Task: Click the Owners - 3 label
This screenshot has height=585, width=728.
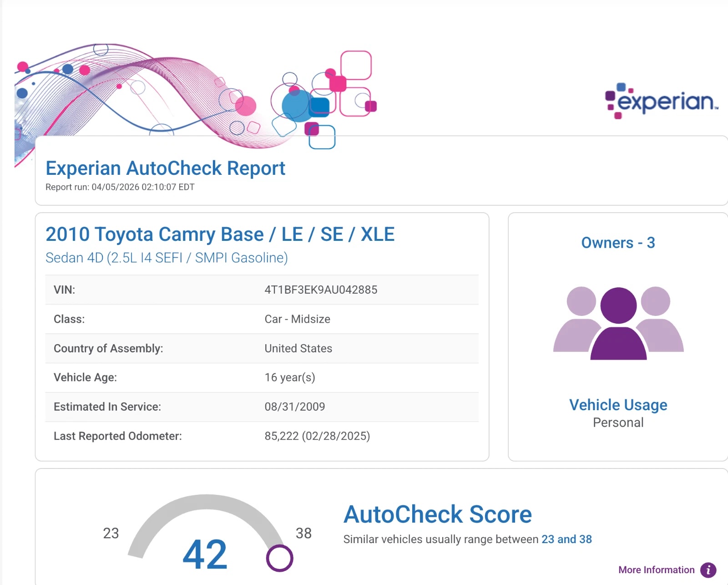Action: pos(617,243)
